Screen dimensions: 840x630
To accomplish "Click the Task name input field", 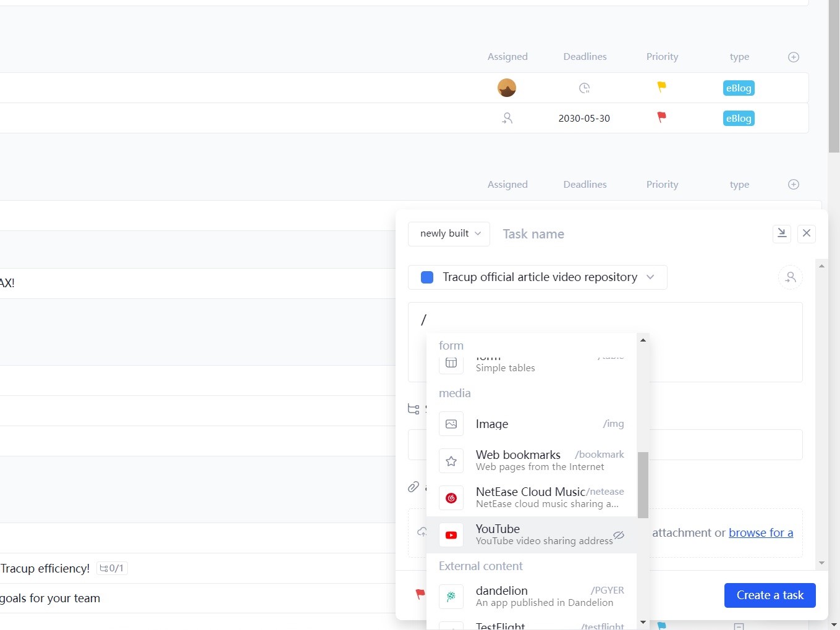I will pyautogui.click(x=630, y=234).
